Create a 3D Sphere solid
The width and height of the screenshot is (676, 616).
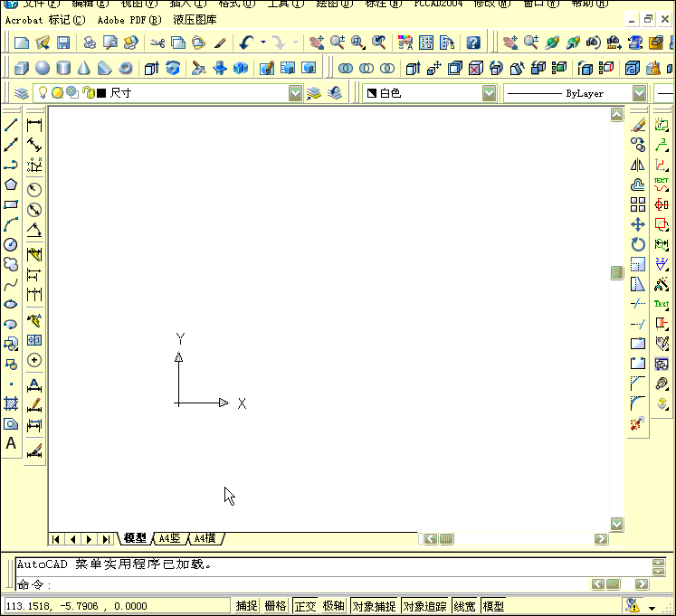pyautogui.click(x=43, y=68)
